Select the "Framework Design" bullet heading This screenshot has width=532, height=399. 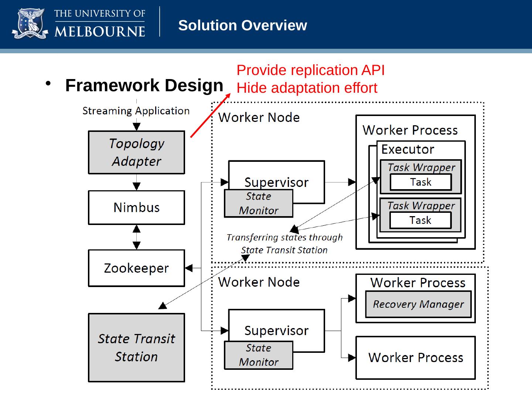(x=144, y=85)
